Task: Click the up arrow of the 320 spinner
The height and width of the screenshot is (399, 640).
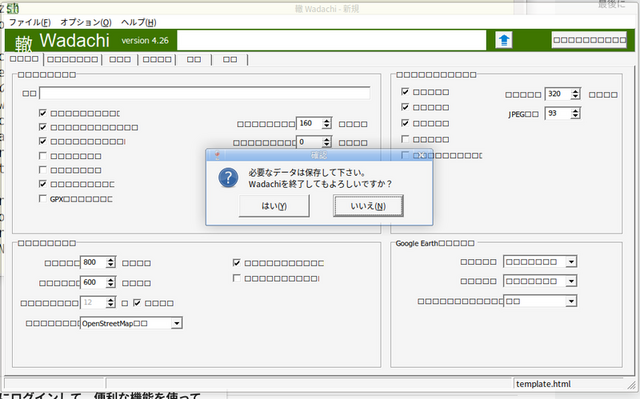Action: 576,91
